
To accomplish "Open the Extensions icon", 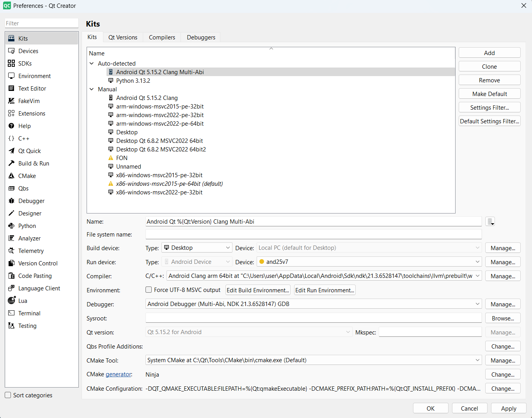I will pyautogui.click(x=11, y=113).
